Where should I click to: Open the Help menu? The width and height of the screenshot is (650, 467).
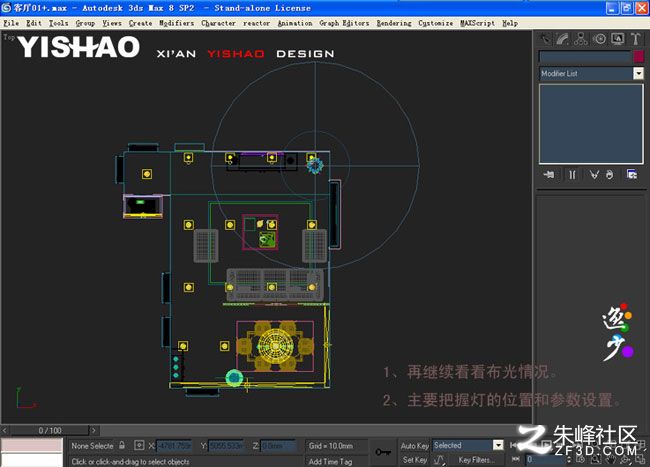pos(510,23)
